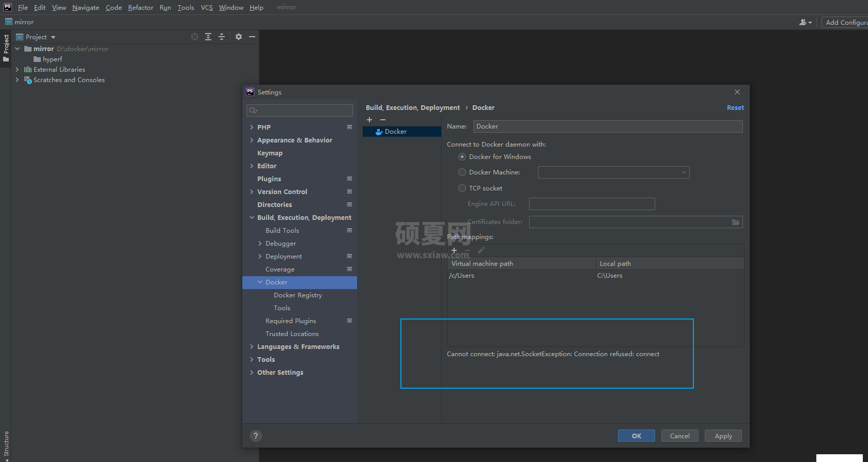Expand Other Settings section
This screenshot has height=462, width=868.
tap(252, 372)
